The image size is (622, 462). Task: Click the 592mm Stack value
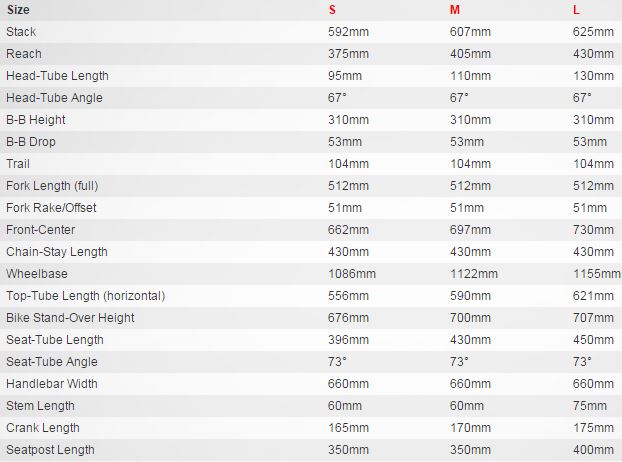[349, 32]
